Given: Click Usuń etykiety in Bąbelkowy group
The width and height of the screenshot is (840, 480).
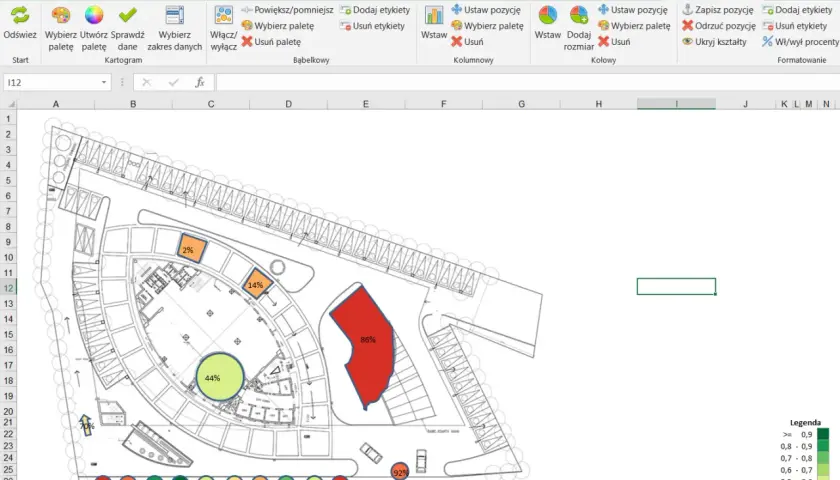Looking at the screenshot, I should (373, 26).
